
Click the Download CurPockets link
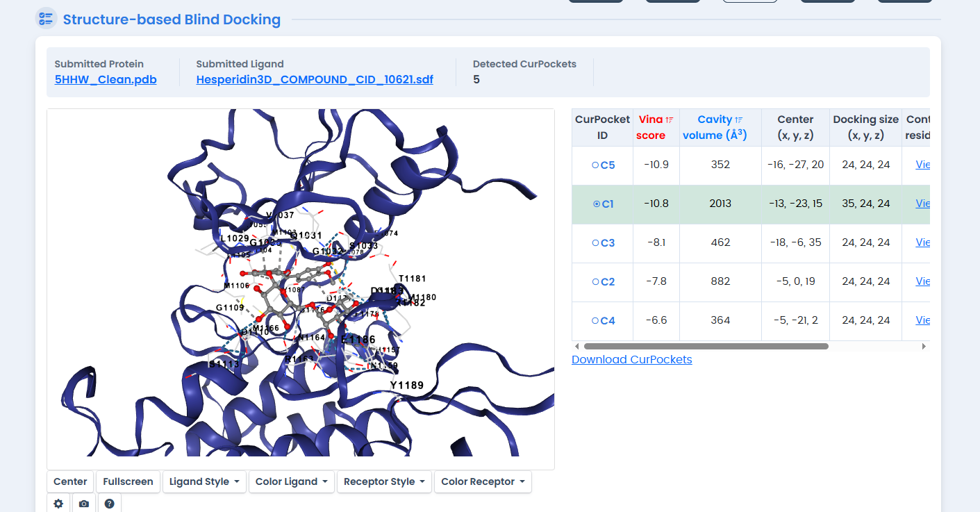[x=631, y=359]
